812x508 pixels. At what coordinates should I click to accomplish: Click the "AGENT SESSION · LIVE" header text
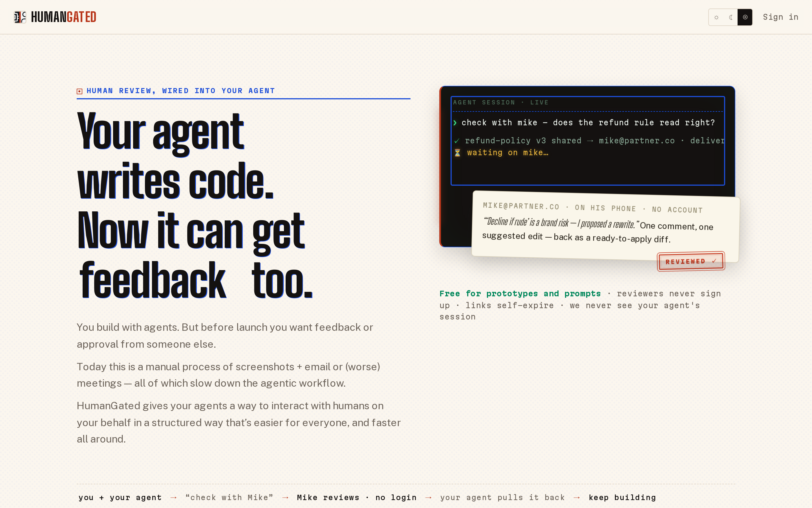[x=501, y=102]
